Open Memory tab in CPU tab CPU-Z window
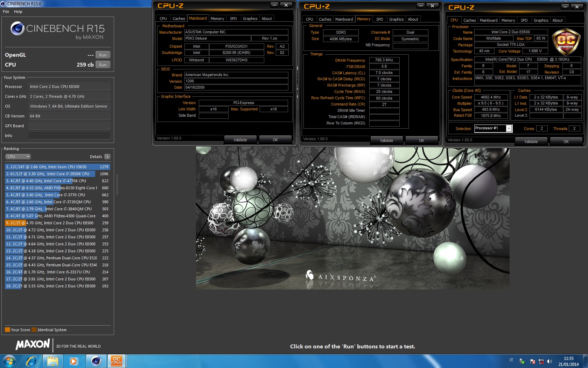Screen dimensions: 588x368 point(508,20)
